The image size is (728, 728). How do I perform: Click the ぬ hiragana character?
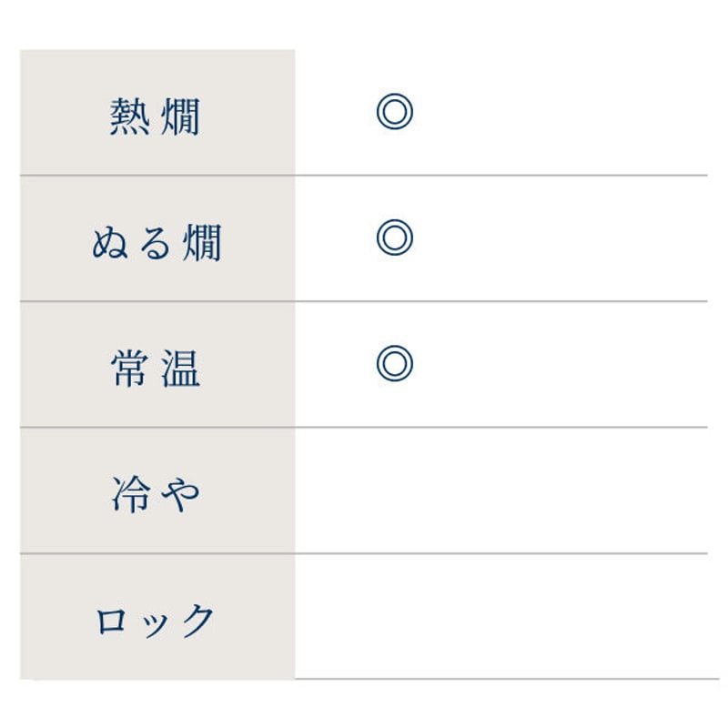click(x=110, y=242)
